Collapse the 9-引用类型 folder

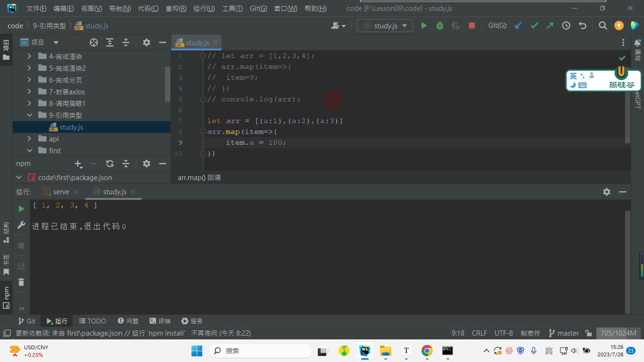(29, 115)
